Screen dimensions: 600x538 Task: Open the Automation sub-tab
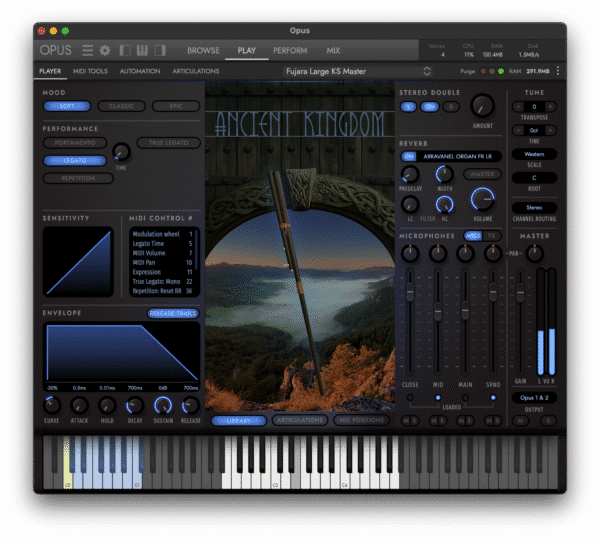(140, 71)
